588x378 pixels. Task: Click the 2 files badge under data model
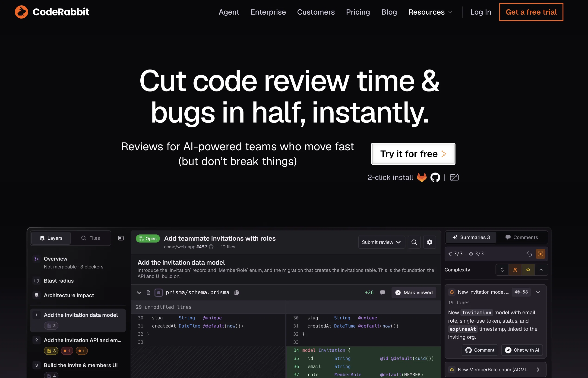[x=51, y=325]
